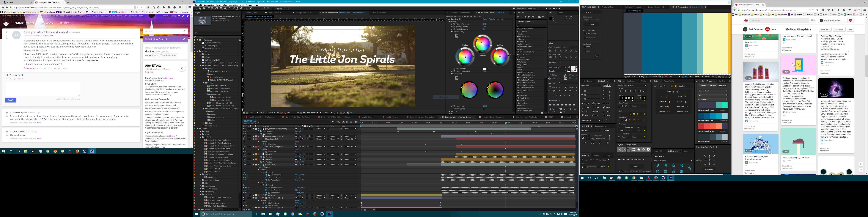The image size is (868, 217).
Task: Toggle the Snapping checkbox in toolbar
Action: (273, 9)
